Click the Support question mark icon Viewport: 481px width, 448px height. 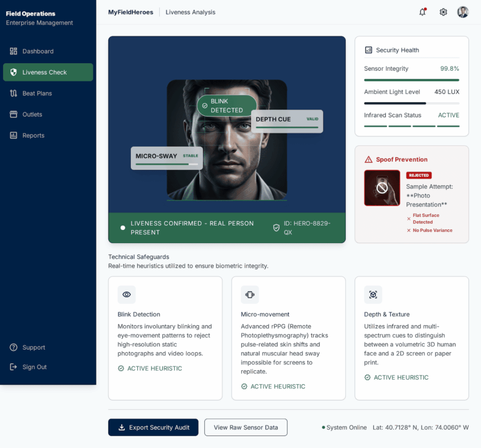click(14, 347)
